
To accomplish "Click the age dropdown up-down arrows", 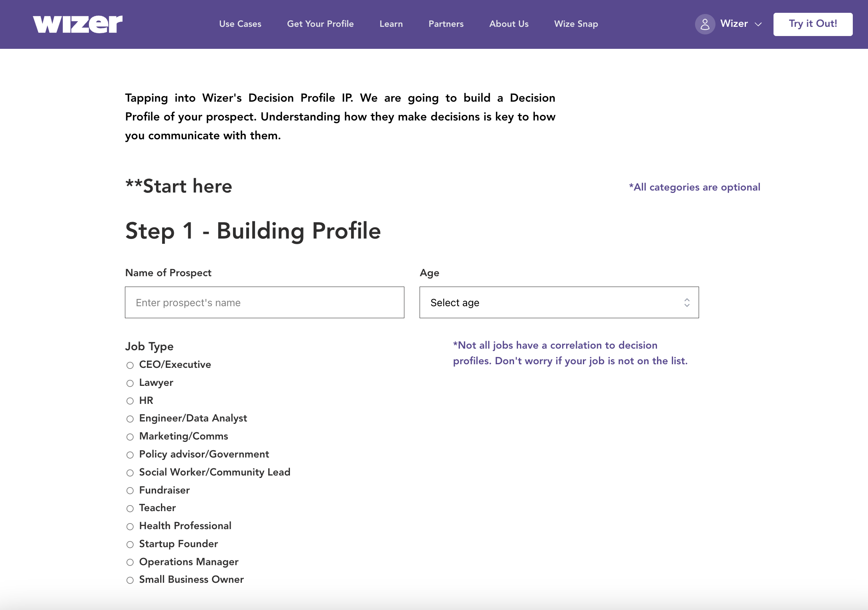I will tap(687, 303).
